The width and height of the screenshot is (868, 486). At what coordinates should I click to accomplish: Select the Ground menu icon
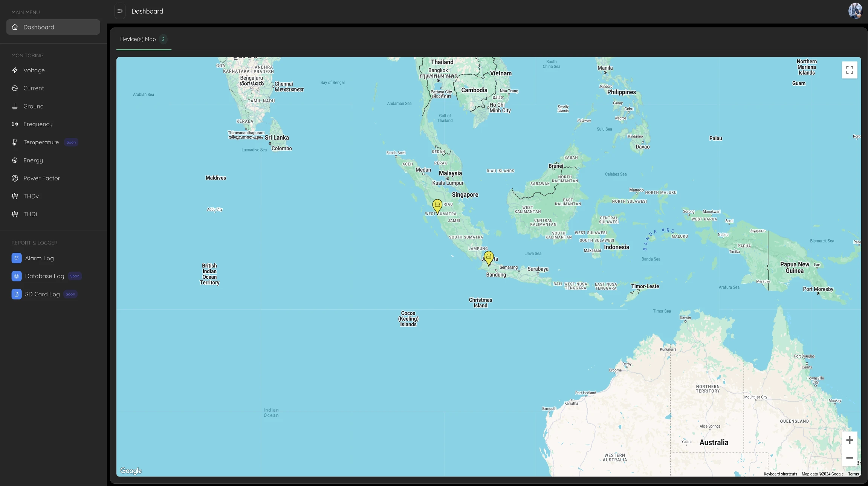point(15,106)
